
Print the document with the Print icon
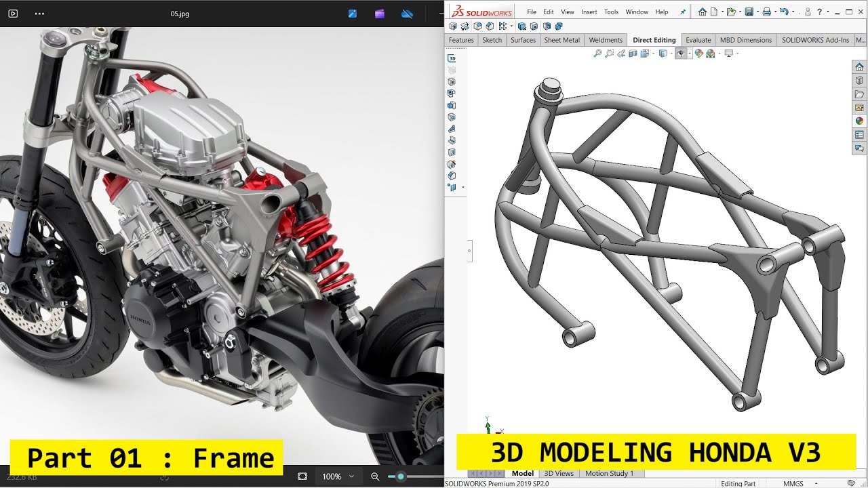pyautogui.click(x=767, y=12)
